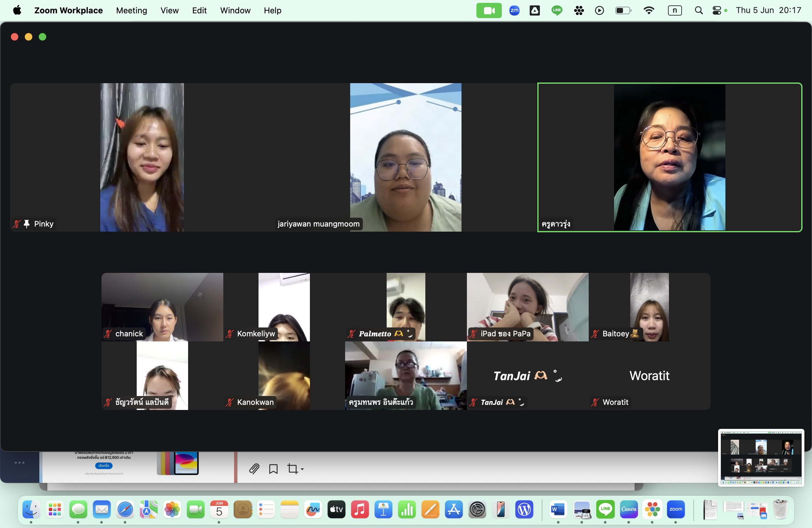Click the play circle icon in menu bar
Viewport: 812px width, 528px height.
(x=599, y=10)
